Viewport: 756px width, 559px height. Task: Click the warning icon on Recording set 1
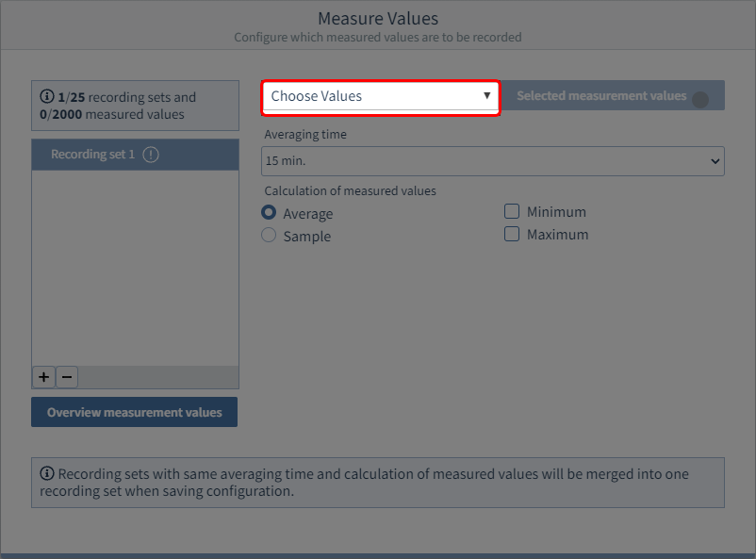click(x=151, y=155)
